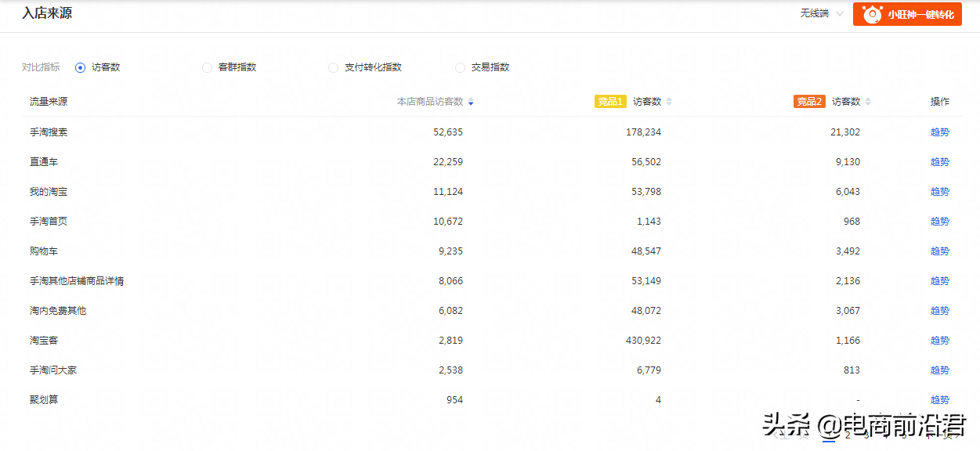Open 趋势 link for 我的淘宝 row
The image size is (980, 451).
click(940, 192)
